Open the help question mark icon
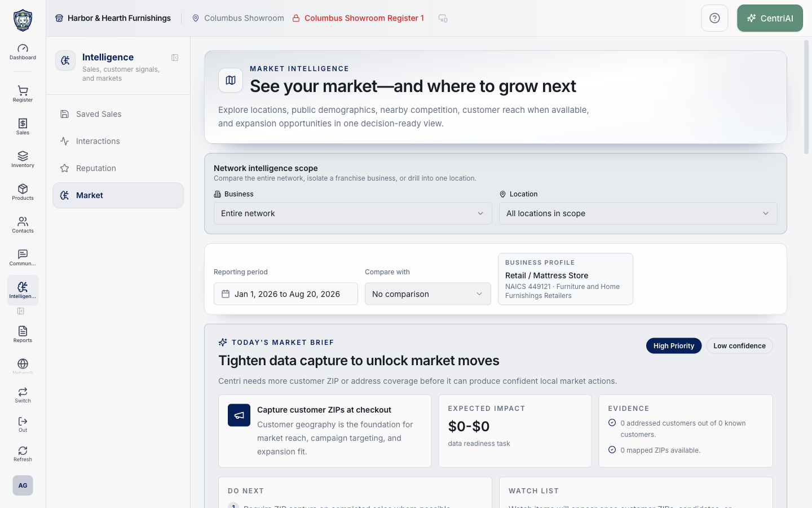 pyautogui.click(x=714, y=18)
